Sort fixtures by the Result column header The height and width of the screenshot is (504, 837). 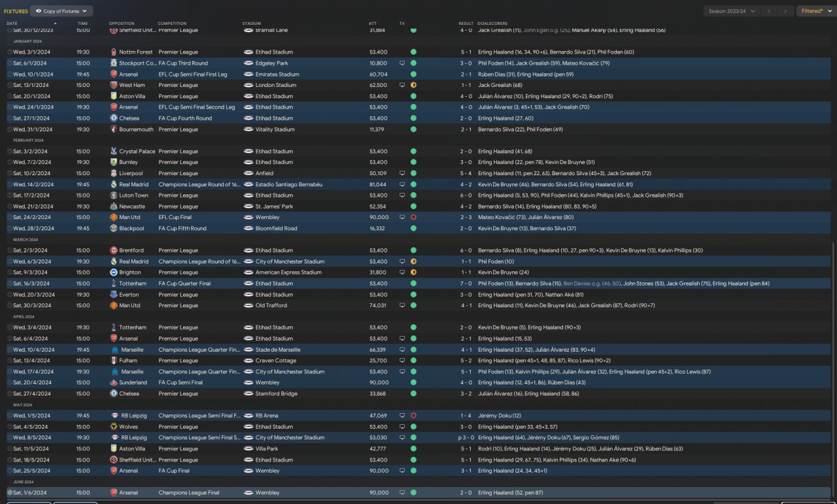[x=466, y=24]
